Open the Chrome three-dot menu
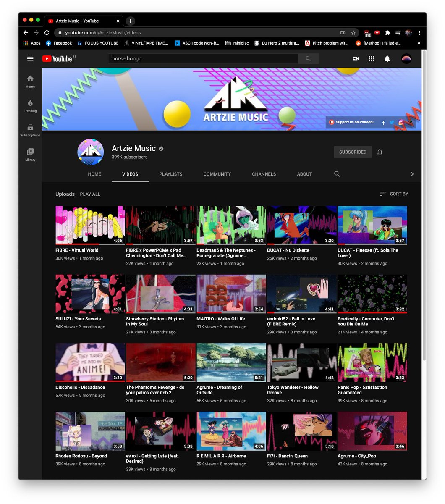This screenshot has height=504, width=445. point(419,32)
